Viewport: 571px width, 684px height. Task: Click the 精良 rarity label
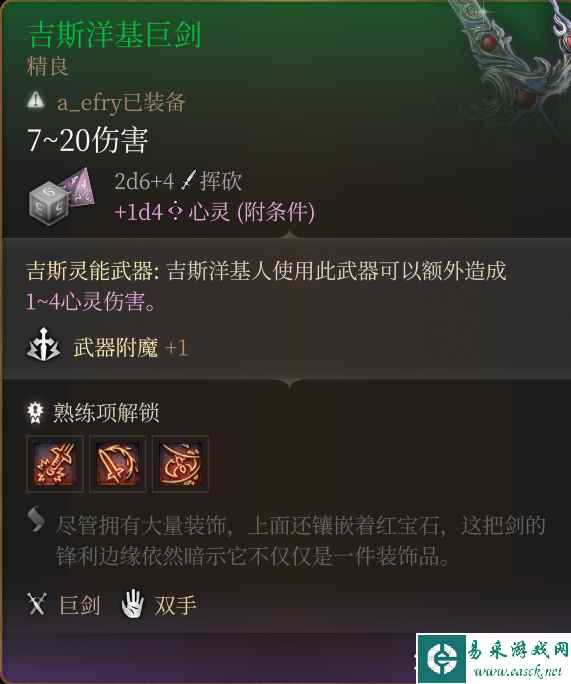pyautogui.click(x=48, y=67)
